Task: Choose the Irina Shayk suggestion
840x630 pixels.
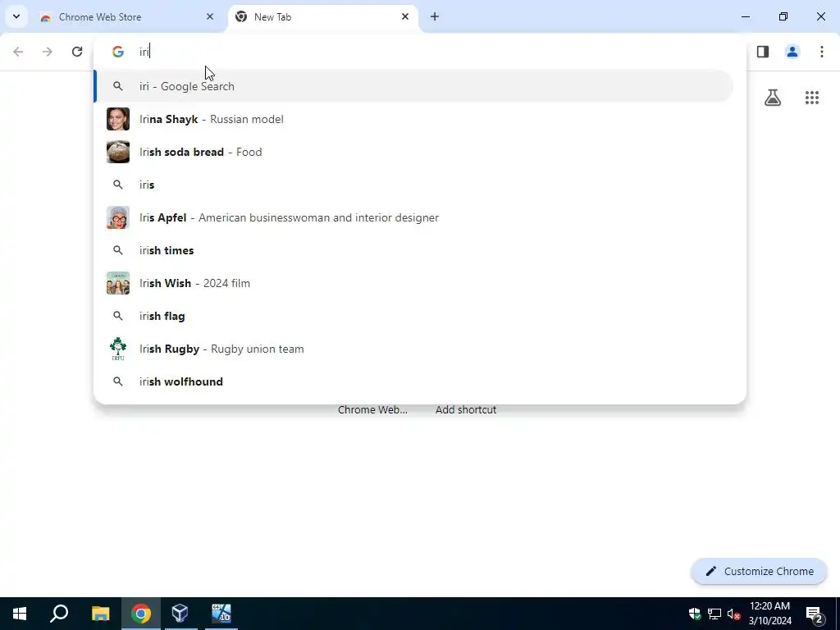Action: coord(414,119)
